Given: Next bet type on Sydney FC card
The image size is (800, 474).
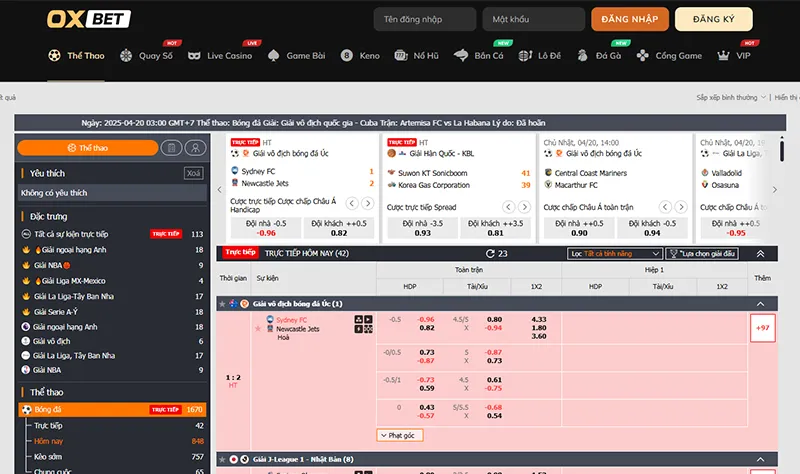Looking at the screenshot, I should (367, 204).
